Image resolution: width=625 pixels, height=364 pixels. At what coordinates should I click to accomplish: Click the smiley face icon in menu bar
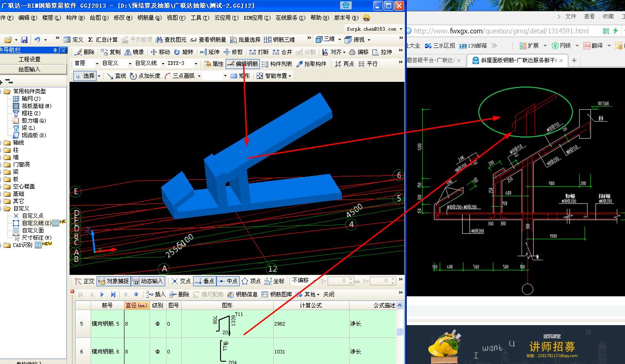(x=366, y=18)
